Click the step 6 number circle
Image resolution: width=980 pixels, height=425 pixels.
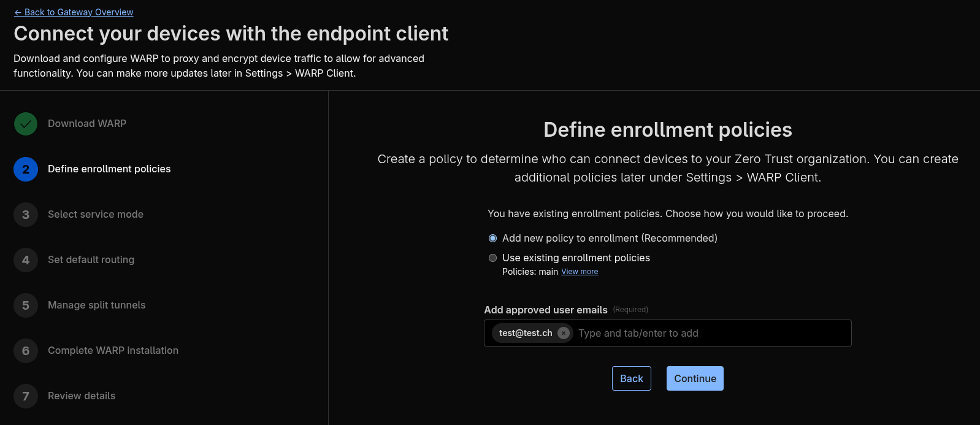[26, 351]
